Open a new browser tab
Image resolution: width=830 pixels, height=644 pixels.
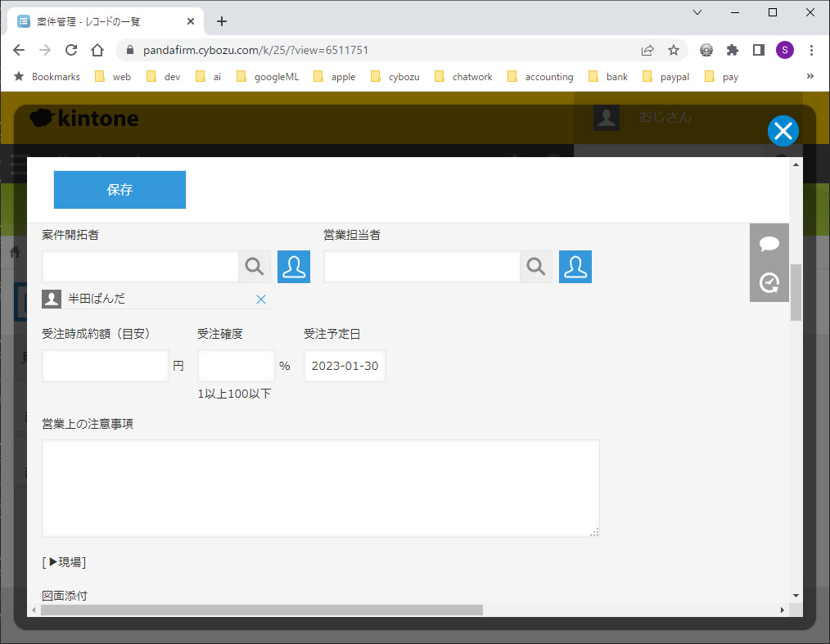point(222,21)
